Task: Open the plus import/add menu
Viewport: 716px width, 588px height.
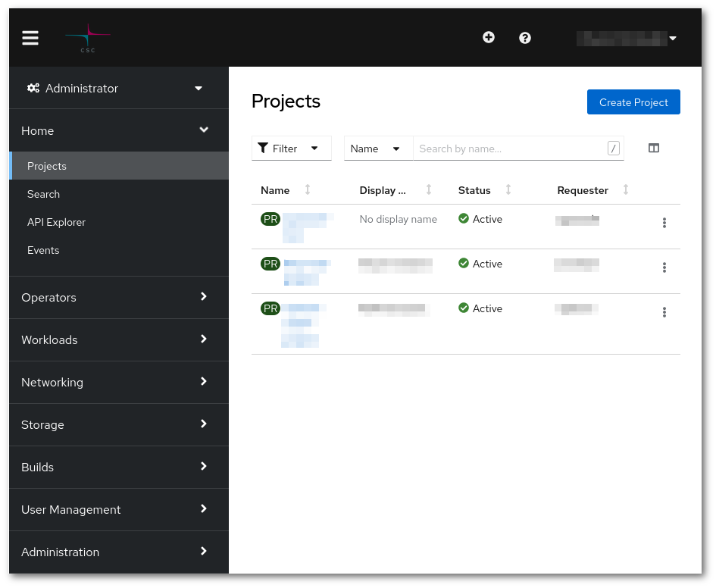Action: [489, 37]
